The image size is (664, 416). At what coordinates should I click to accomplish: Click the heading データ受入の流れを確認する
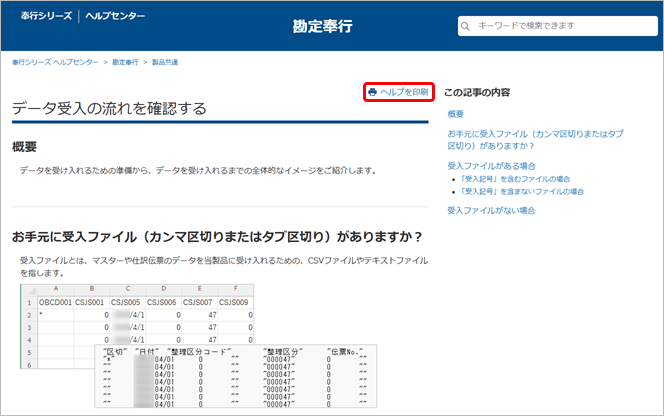click(109, 109)
